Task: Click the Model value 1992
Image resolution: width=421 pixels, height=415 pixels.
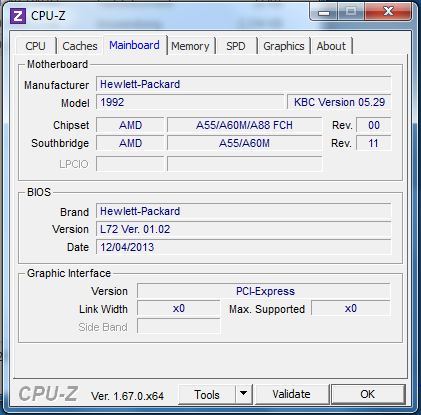Action: [x=190, y=102]
